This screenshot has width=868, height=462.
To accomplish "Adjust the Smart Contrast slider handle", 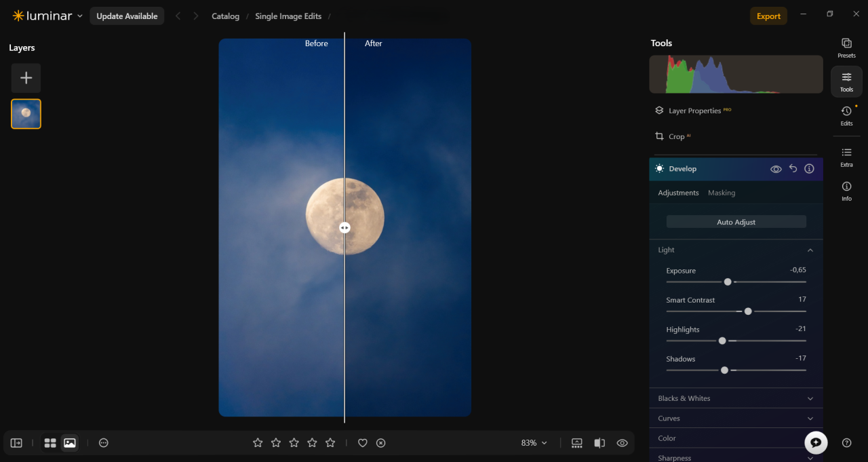I will 748,311.
